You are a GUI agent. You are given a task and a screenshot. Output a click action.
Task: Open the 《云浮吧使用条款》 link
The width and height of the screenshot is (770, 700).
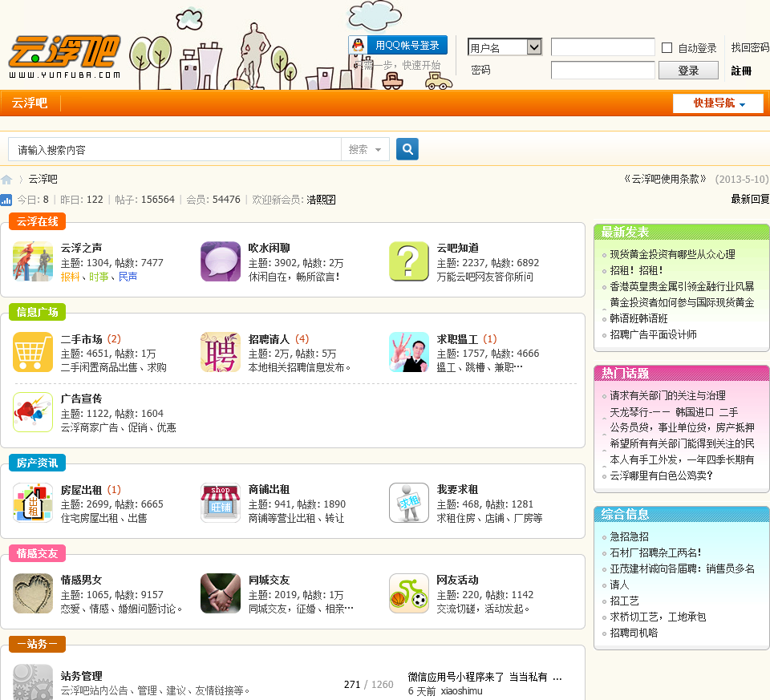tap(665, 179)
